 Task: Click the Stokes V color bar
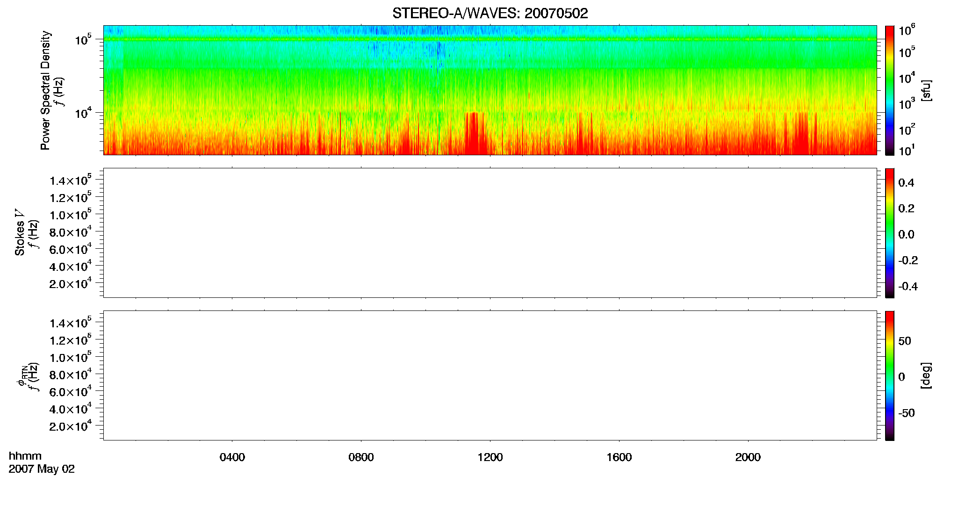[x=890, y=233]
